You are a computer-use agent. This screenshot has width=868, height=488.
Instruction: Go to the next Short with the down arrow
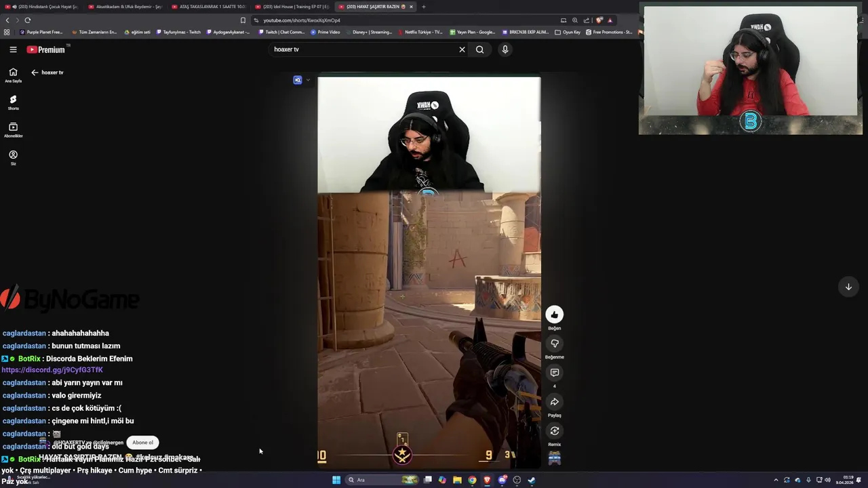[848, 287]
